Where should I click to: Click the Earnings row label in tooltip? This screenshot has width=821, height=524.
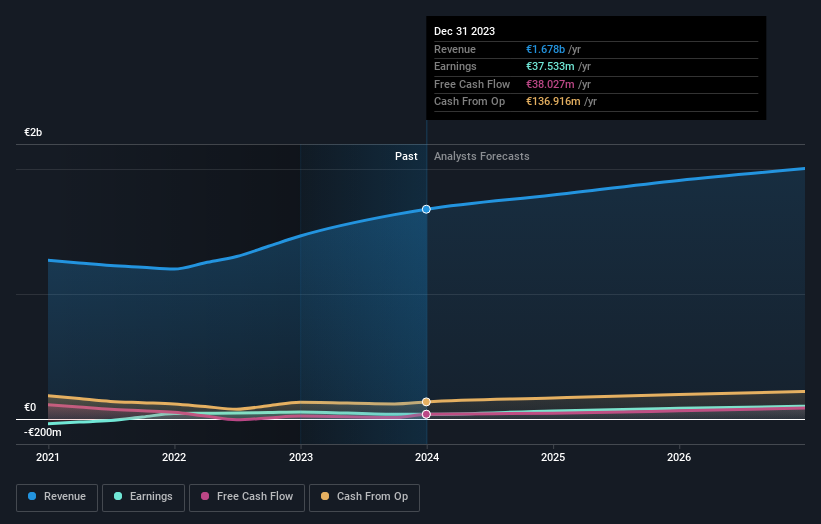coord(456,66)
